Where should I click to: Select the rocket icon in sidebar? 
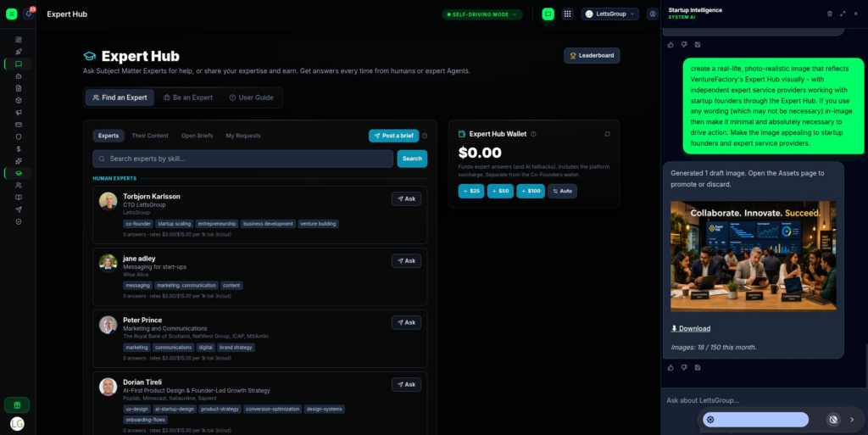pyautogui.click(x=19, y=52)
